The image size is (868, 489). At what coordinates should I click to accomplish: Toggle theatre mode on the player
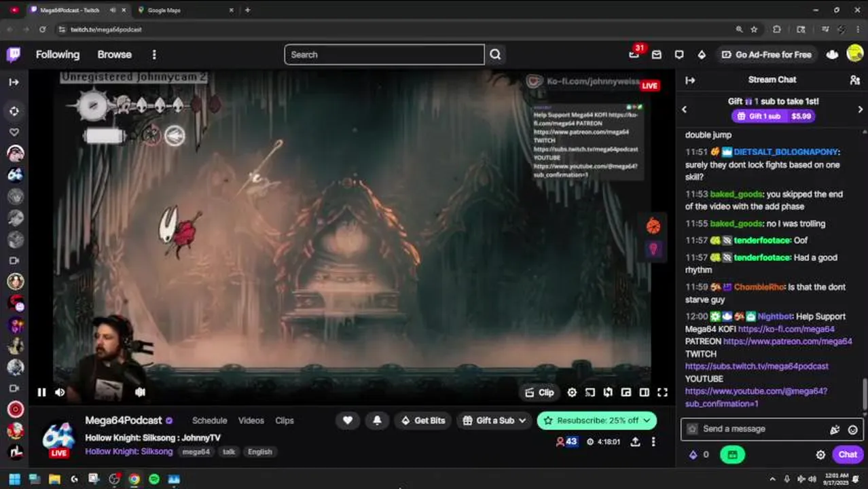coord(644,393)
